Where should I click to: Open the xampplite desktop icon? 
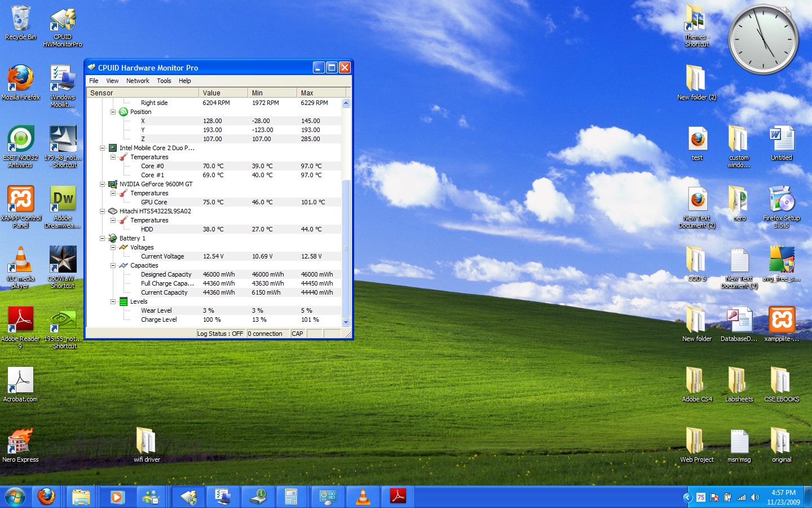click(x=782, y=324)
